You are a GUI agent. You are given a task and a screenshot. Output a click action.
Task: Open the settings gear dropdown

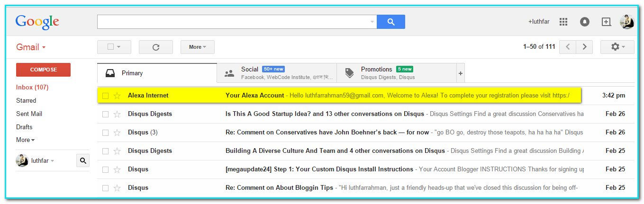(617, 47)
